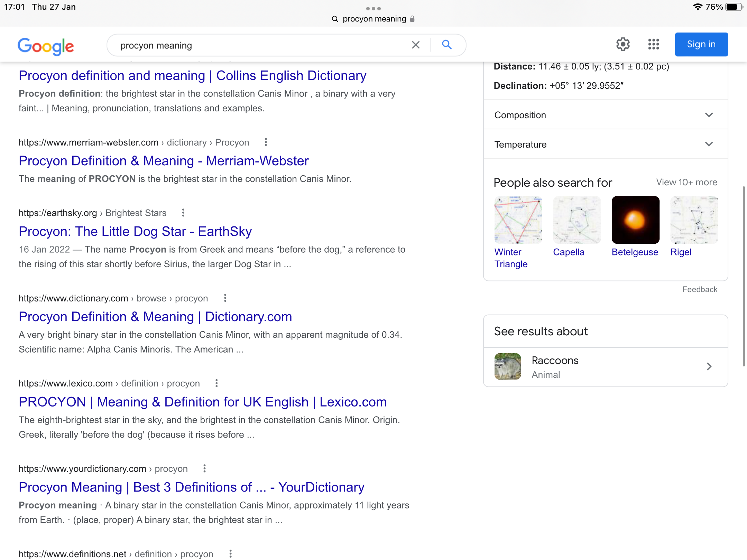Image resolution: width=747 pixels, height=560 pixels.
Task: Open the settings gear icon
Action: click(x=623, y=44)
